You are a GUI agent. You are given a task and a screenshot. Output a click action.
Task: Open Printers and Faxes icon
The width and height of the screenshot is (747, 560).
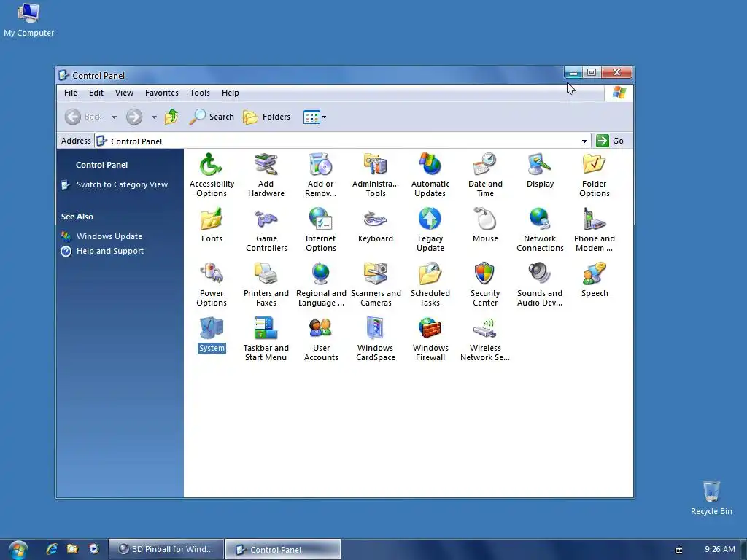click(x=266, y=284)
